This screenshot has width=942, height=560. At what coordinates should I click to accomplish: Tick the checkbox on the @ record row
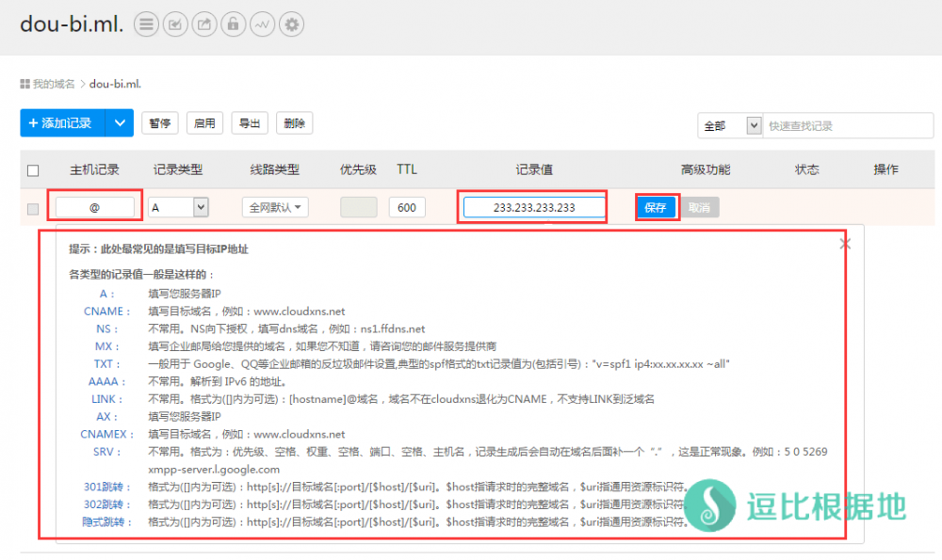point(33,208)
